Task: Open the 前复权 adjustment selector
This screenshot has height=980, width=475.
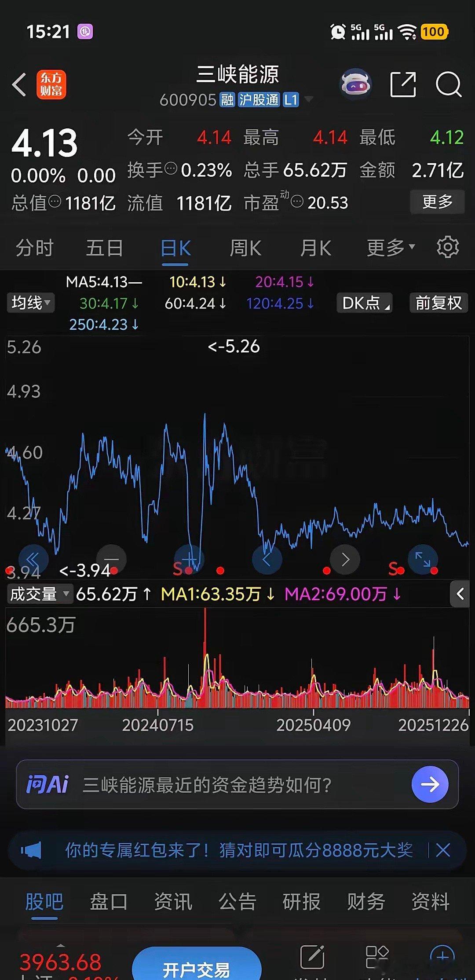Action: pyautogui.click(x=438, y=302)
